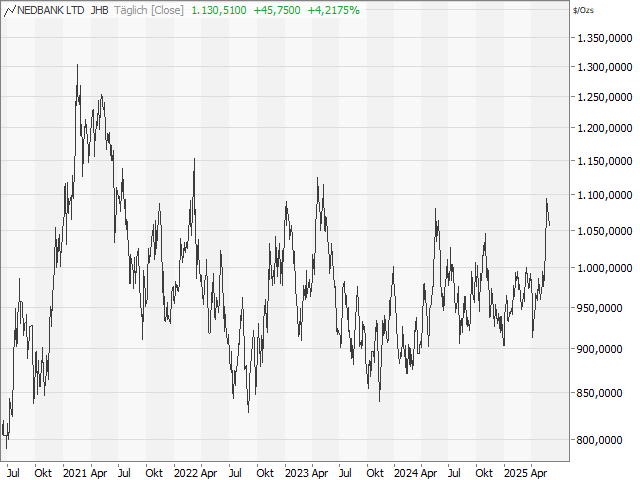Click the 1.300,0000 price axis label
640x480 pixels.
point(605,67)
